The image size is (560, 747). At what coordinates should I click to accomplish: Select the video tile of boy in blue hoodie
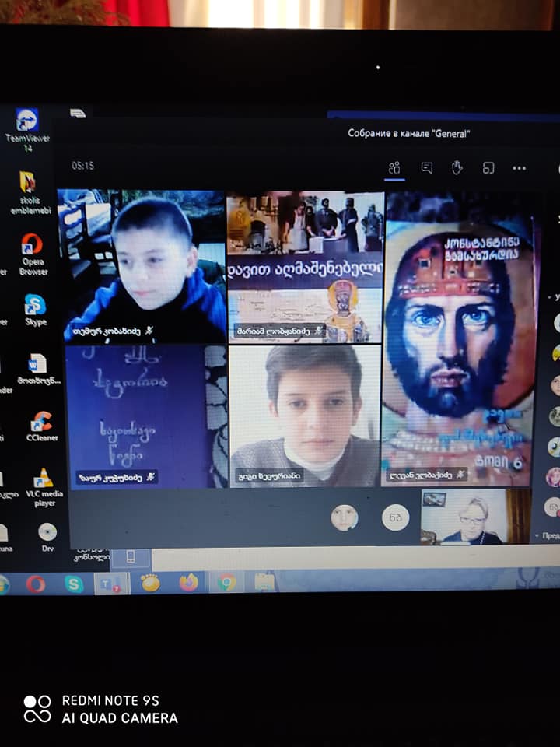pyautogui.click(x=142, y=265)
